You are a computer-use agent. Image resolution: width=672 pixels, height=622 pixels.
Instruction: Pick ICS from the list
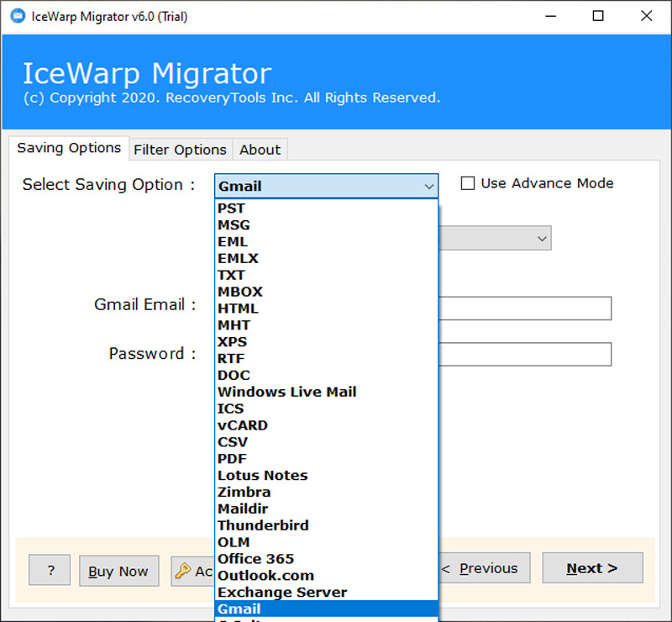tap(326, 409)
